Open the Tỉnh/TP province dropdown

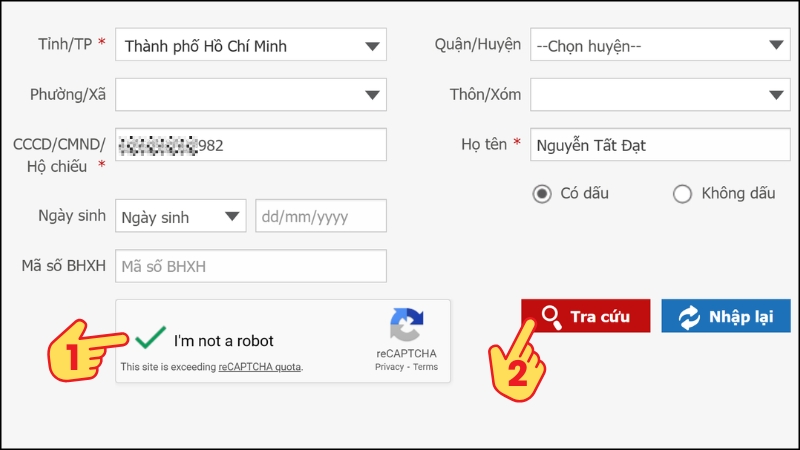[251, 45]
